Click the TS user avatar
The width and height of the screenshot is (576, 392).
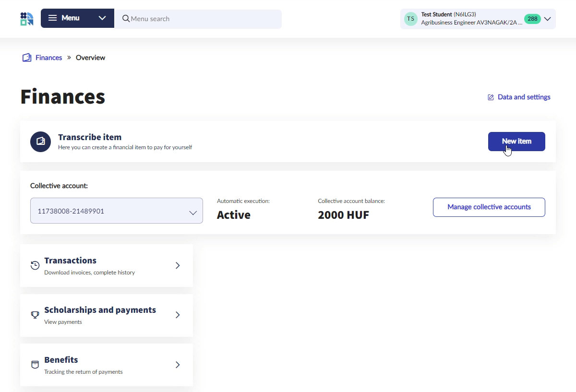click(x=410, y=19)
